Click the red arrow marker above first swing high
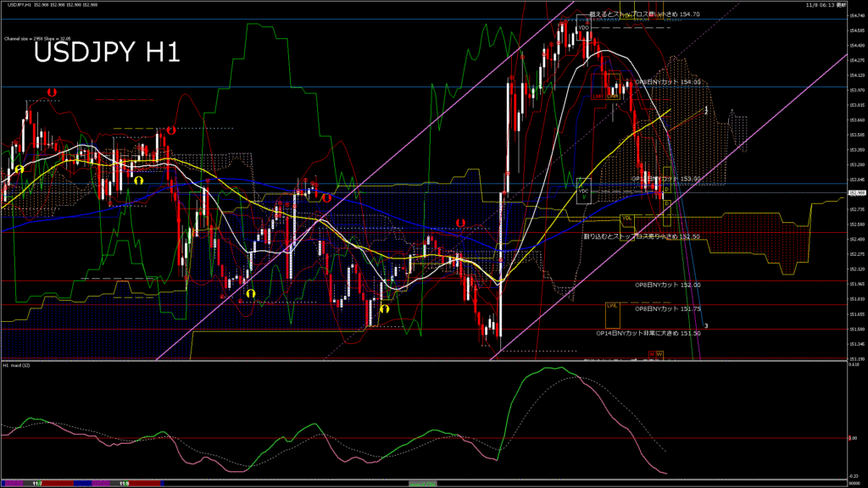 pos(52,91)
